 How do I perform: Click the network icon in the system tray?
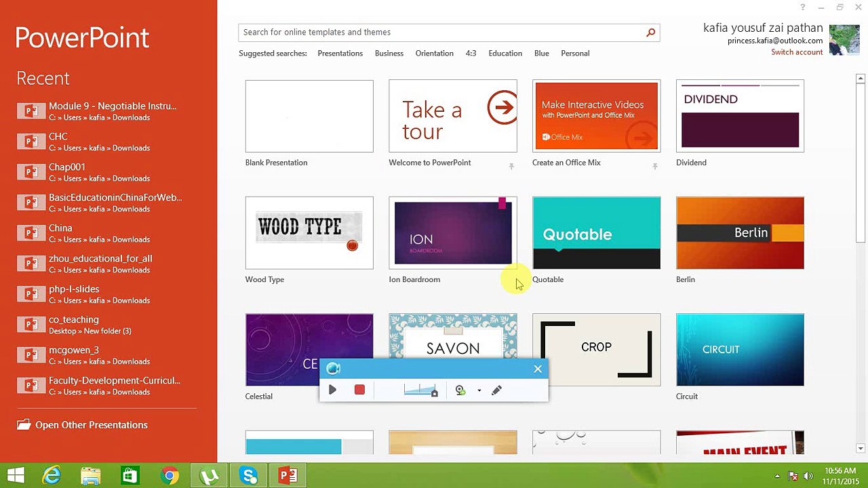pos(793,476)
